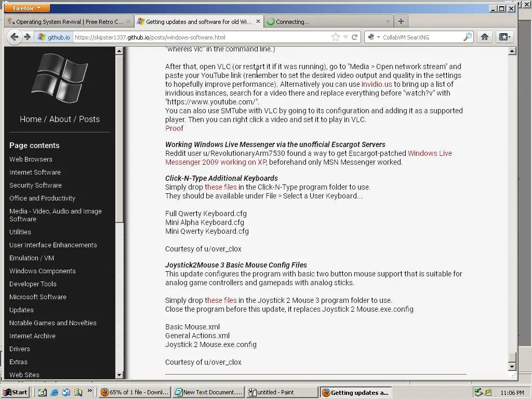Image resolution: width=532 pixels, height=399 pixels.
Task: Open the Proof link
Action: point(174,128)
